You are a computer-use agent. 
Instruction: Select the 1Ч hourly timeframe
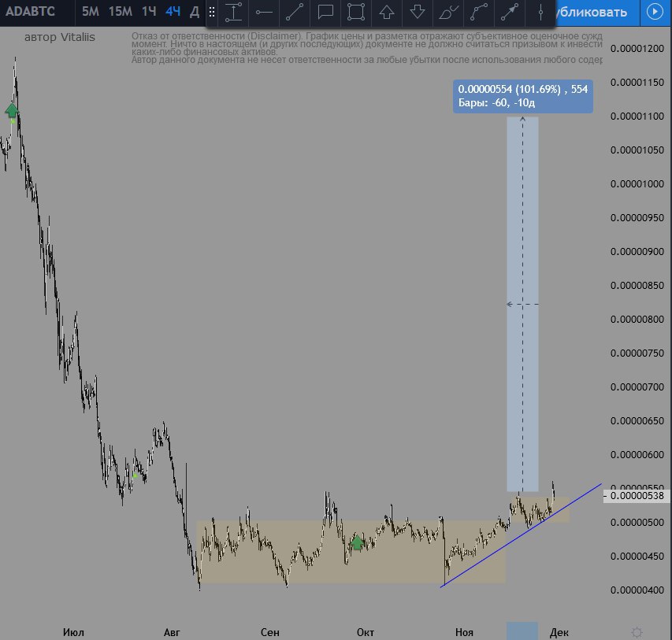[x=149, y=11]
